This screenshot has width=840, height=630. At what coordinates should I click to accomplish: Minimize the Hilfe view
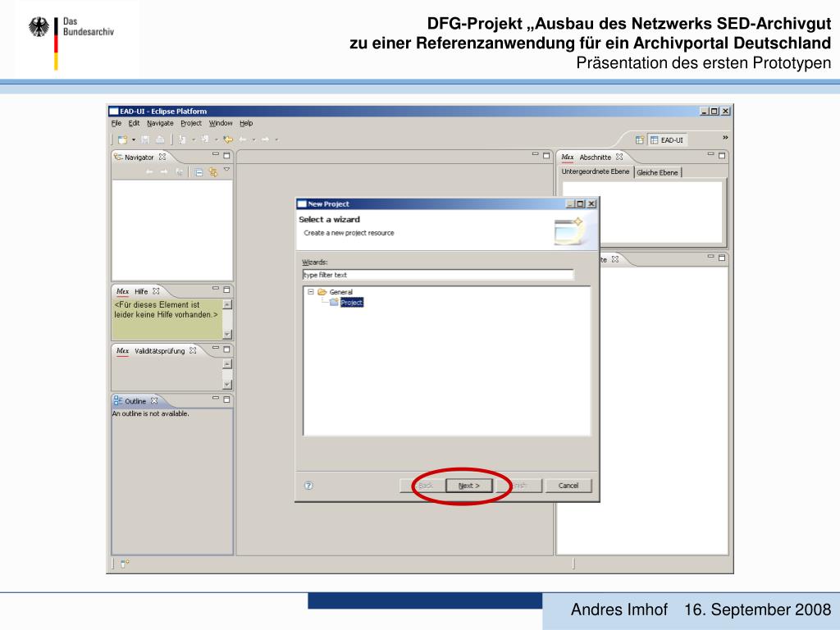pos(216,289)
